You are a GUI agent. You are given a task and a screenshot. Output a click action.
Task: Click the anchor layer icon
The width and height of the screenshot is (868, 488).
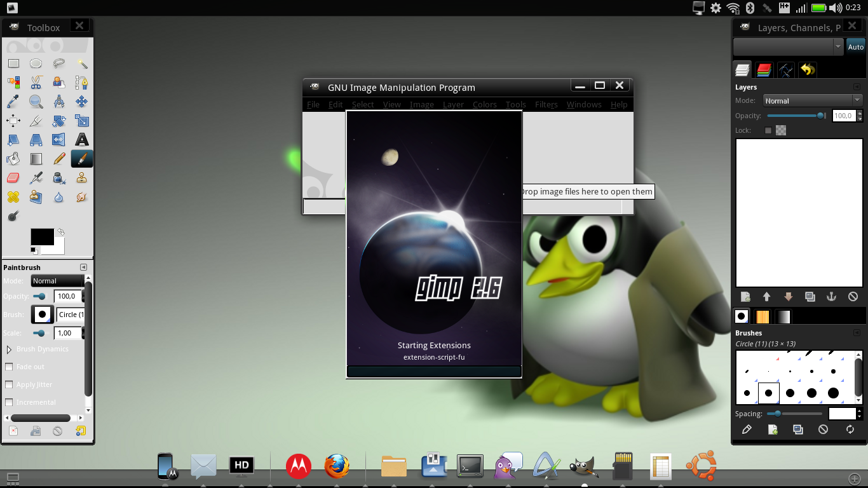point(831,297)
